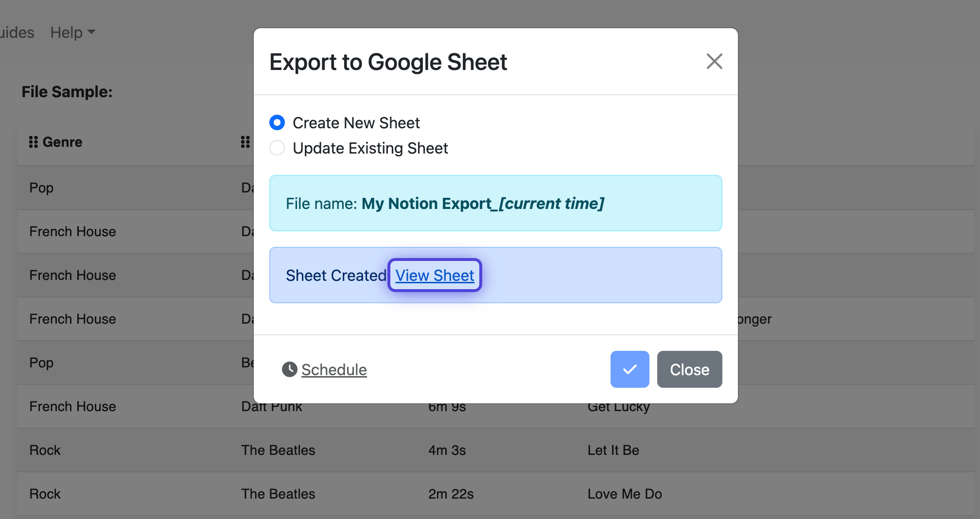This screenshot has height=519, width=980.
Task: Expand the Help dropdown menu
Action: (73, 33)
